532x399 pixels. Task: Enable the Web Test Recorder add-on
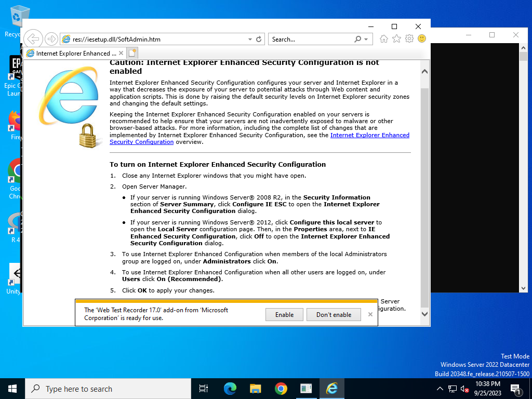(284, 314)
